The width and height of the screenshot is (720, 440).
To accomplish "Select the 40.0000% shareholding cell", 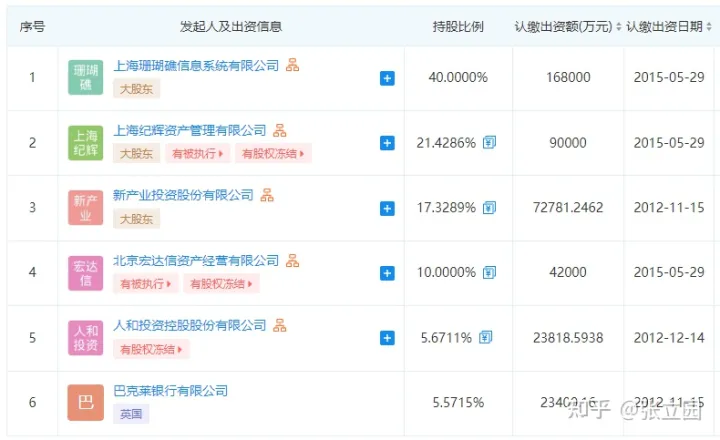I will (x=458, y=77).
